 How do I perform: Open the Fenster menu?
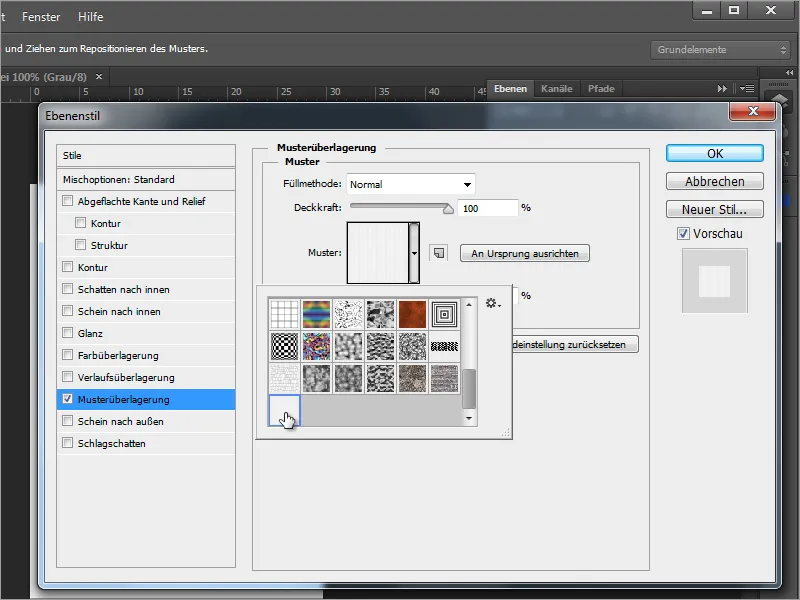pyautogui.click(x=40, y=16)
